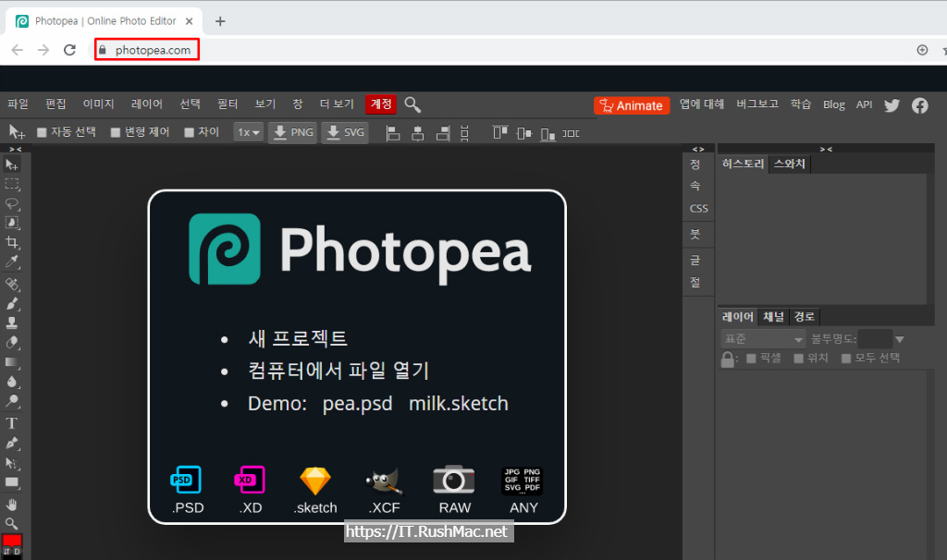Click the align left edges icon

(x=392, y=133)
